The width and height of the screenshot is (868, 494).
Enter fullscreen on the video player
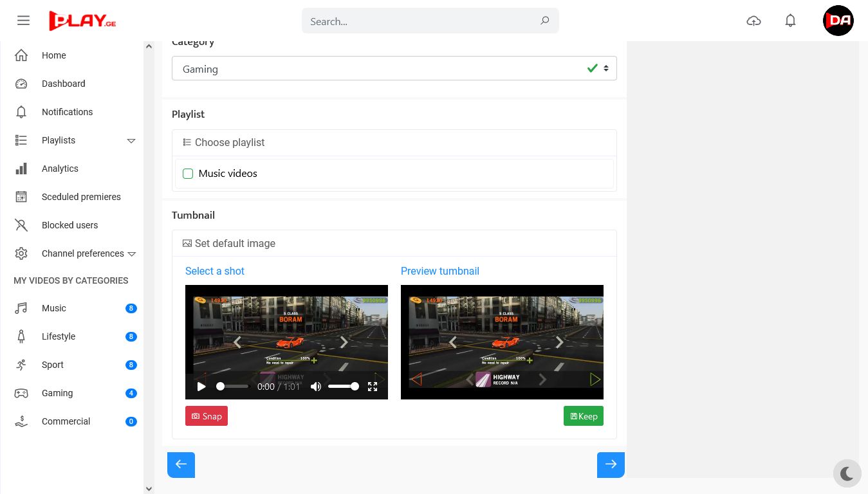373,387
